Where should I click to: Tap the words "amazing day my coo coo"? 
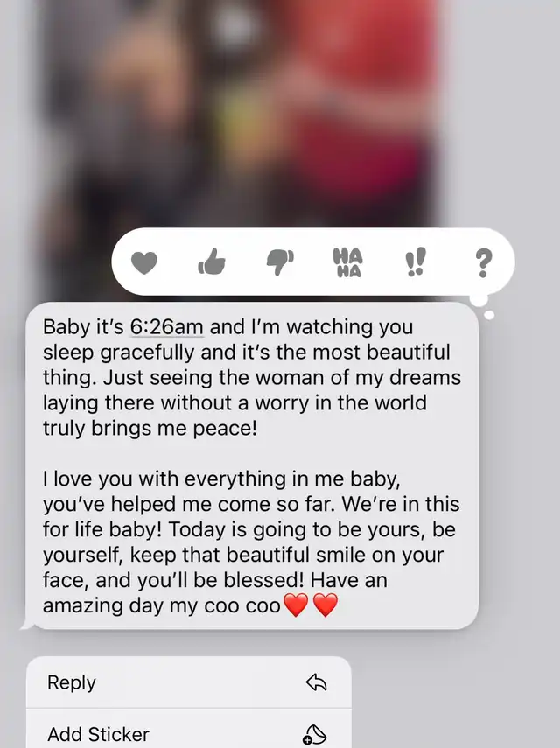point(162,605)
